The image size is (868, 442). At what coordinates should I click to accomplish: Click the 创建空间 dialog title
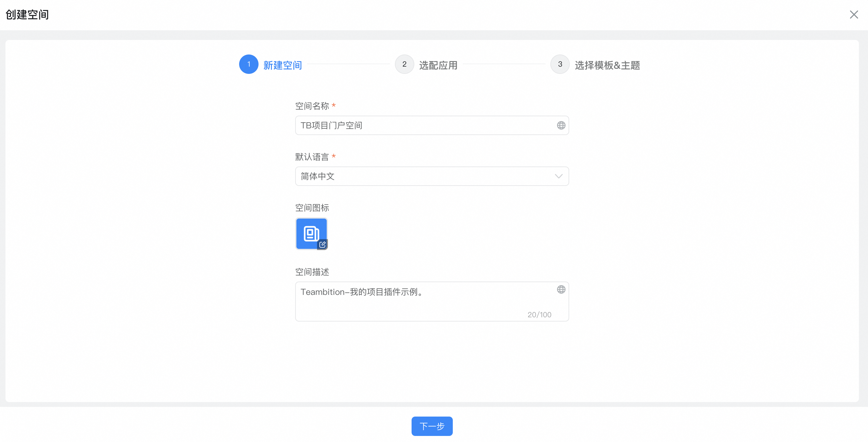[27, 15]
